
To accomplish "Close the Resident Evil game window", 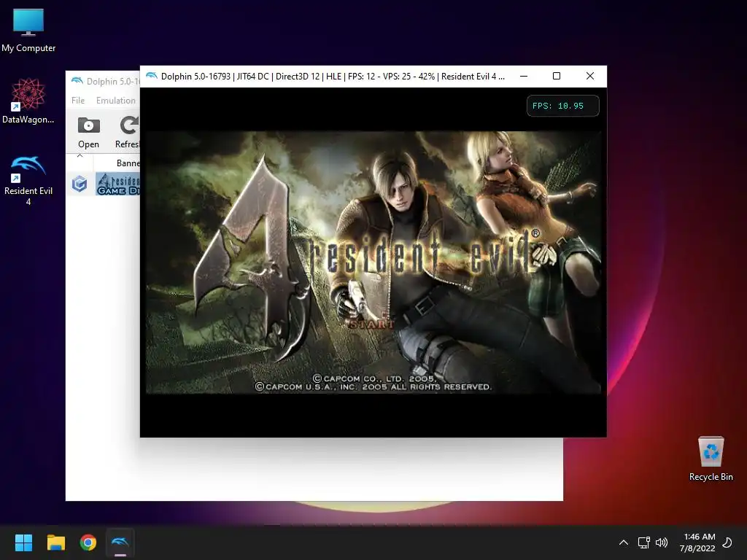I will [x=589, y=76].
